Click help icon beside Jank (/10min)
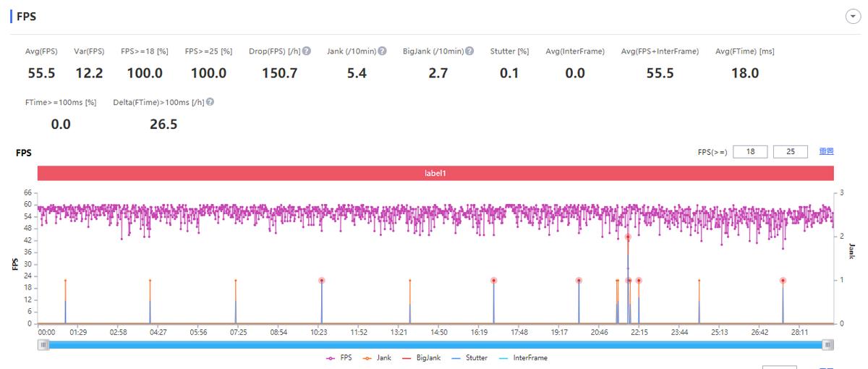This screenshot has width=868, height=369. point(382,51)
